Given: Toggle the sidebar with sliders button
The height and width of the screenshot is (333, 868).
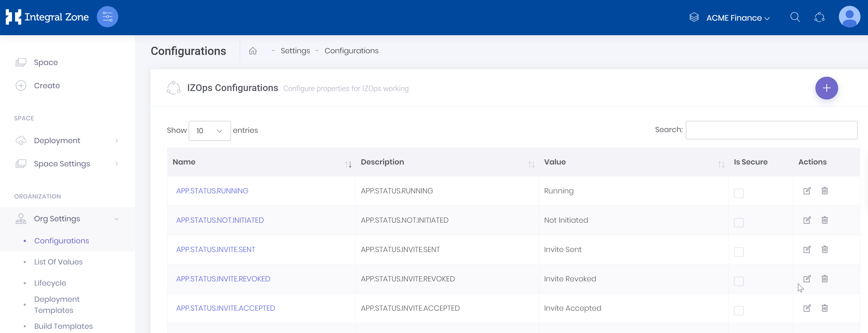Looking at the screenshot, I should [107, 17].
